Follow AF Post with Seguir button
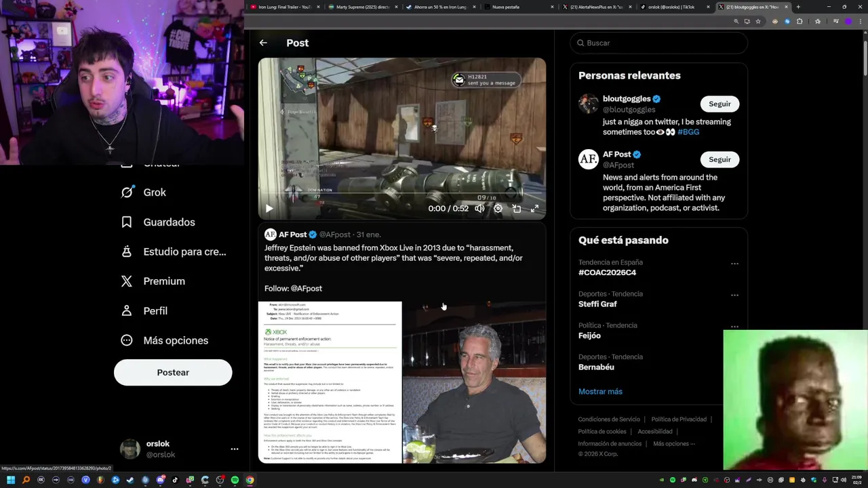Screen dimensions: 868x488 (x=719, y=159)
